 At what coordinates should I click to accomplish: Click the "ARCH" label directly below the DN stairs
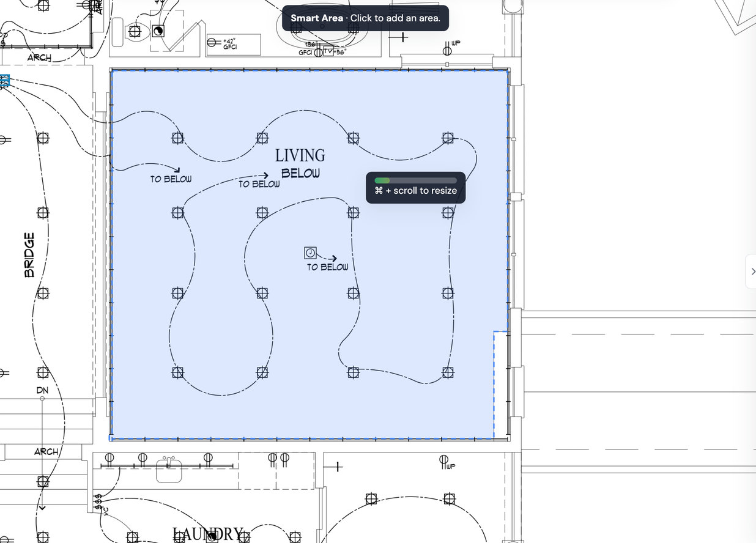(46, 452)
